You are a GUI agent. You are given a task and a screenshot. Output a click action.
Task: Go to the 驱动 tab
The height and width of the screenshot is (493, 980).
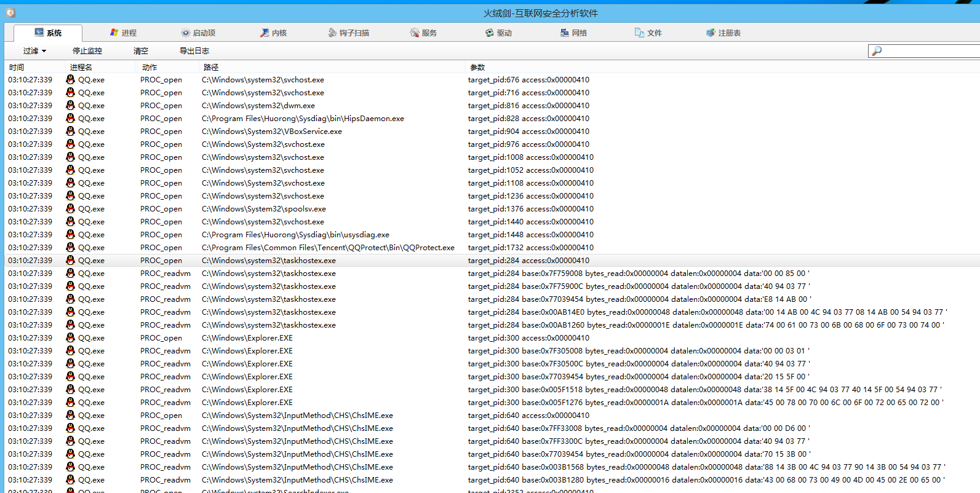[x=498, y=33]
